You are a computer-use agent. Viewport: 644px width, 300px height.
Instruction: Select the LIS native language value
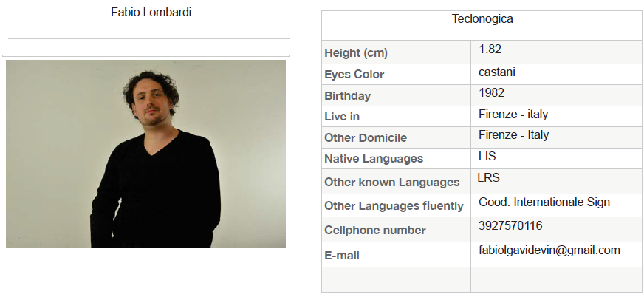487,156
